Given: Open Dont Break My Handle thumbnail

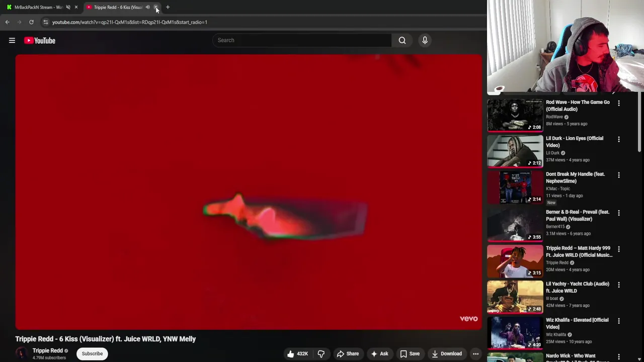Looking at the screenshot, I should pos(515,187).
